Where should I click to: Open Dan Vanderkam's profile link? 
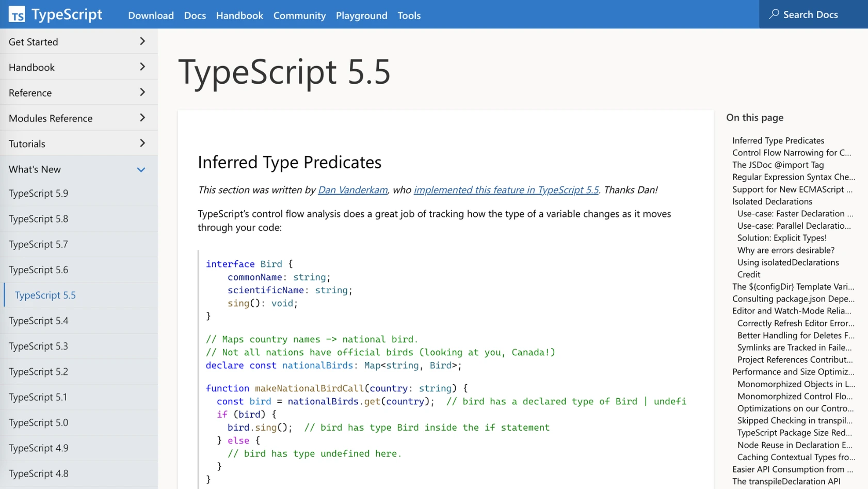(352, 190)
